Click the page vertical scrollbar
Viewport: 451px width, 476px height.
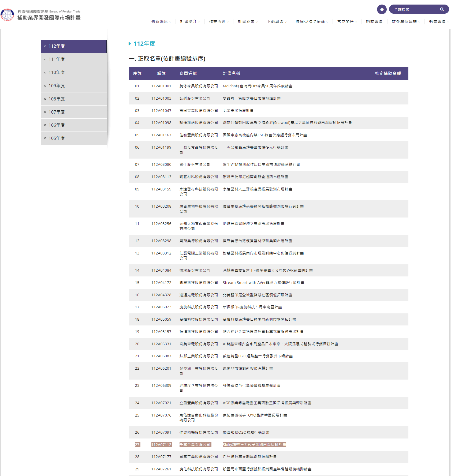point(450,252)
